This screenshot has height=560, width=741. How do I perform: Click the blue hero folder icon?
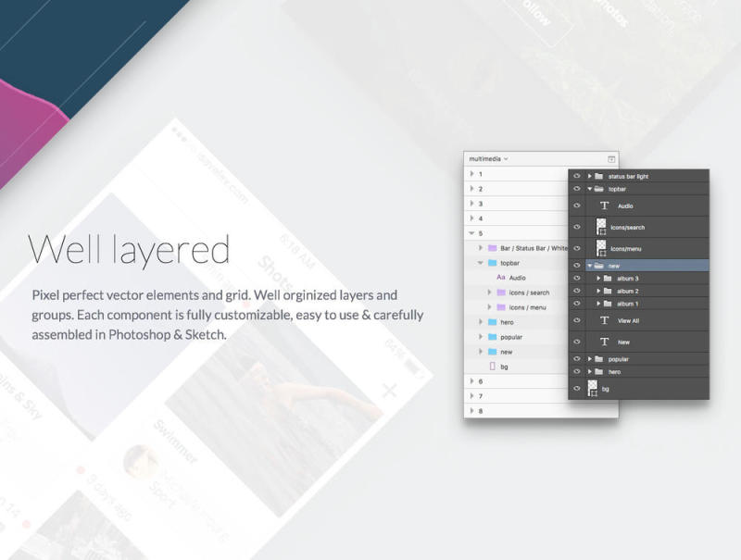[x=492, y=322]
